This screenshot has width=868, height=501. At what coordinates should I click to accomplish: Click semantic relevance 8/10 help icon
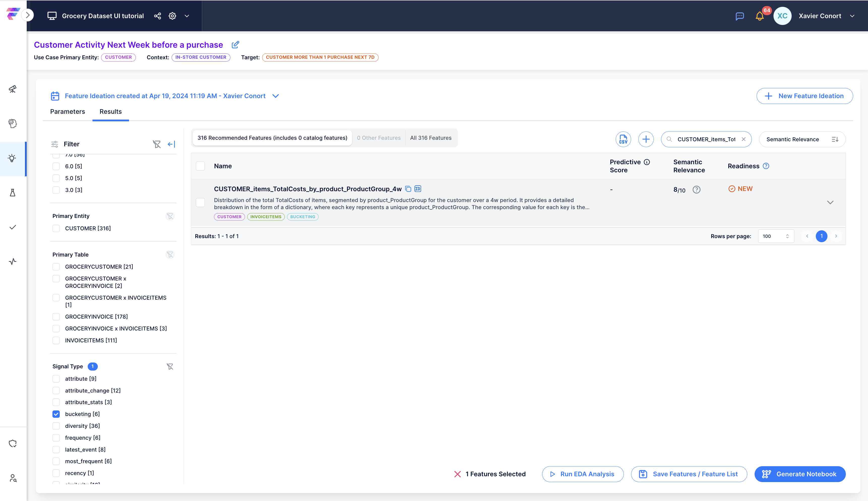(x=696, y=190)
